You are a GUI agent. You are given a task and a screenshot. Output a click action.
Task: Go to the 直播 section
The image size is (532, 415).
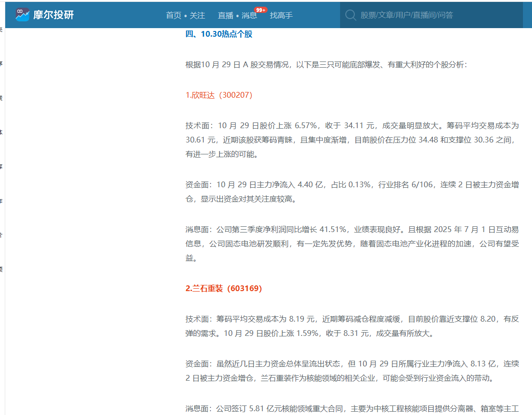coord(225,15)
